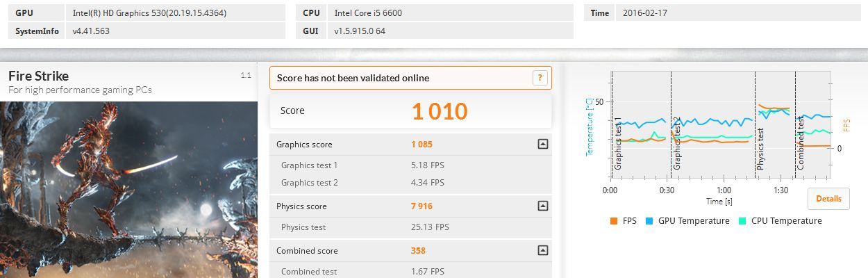The width and height of the screenshot is (868, 278).
Task: Click the Time value 2016-02-17
Action: (645, 13)
